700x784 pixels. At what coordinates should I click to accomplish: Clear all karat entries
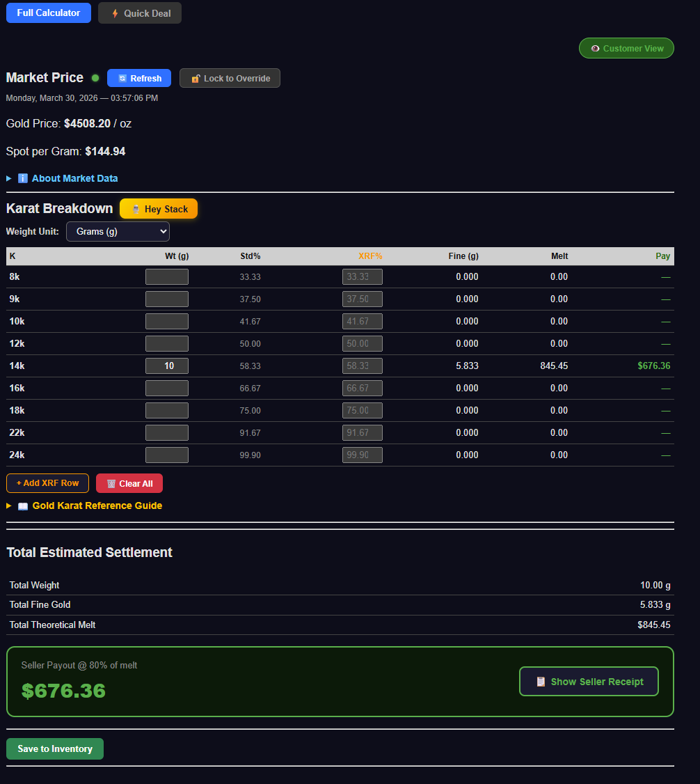tap(129, 483)
